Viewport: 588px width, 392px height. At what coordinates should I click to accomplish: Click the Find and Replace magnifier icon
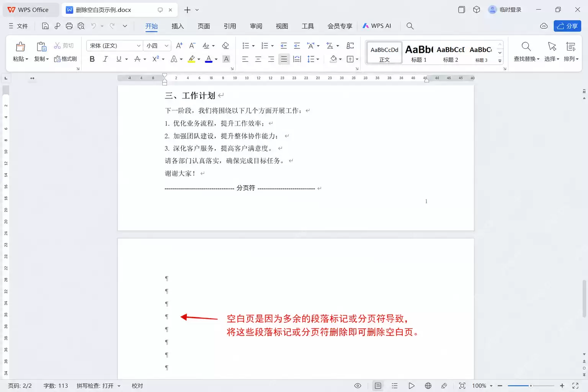pyautogui.click(x=526, y=47)
